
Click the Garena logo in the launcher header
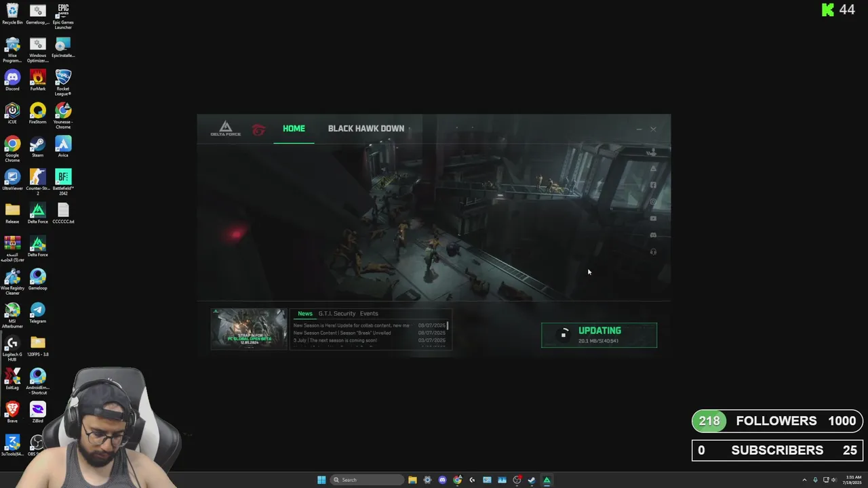click(258, 129)
